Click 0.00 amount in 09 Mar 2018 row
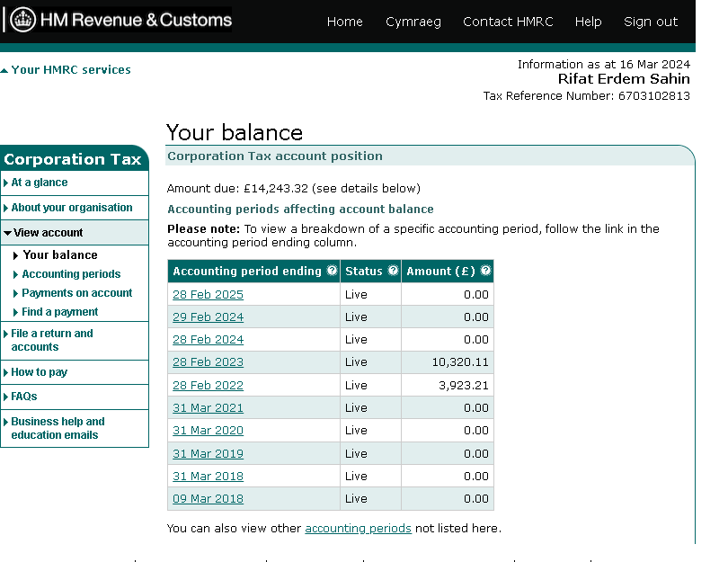 [475, 498]
